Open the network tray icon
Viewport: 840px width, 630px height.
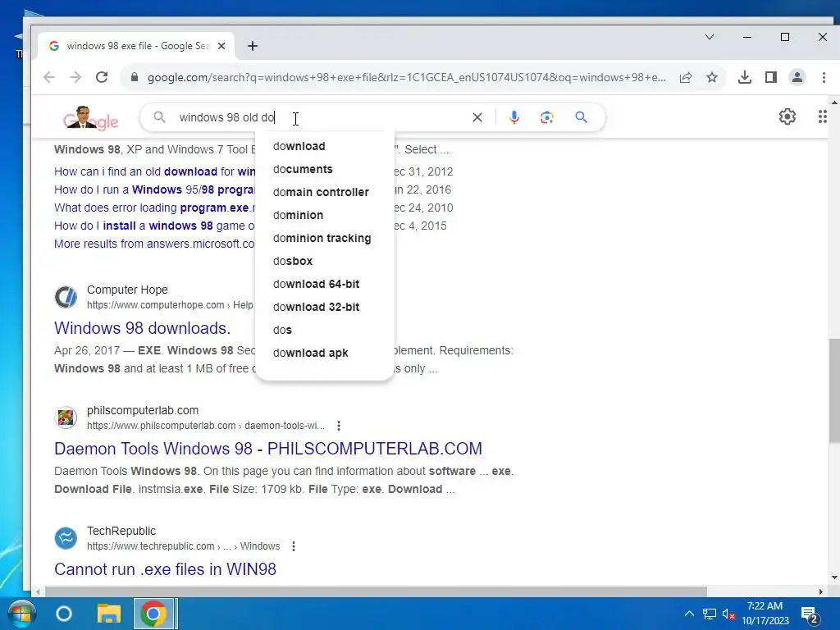(710, 614)
